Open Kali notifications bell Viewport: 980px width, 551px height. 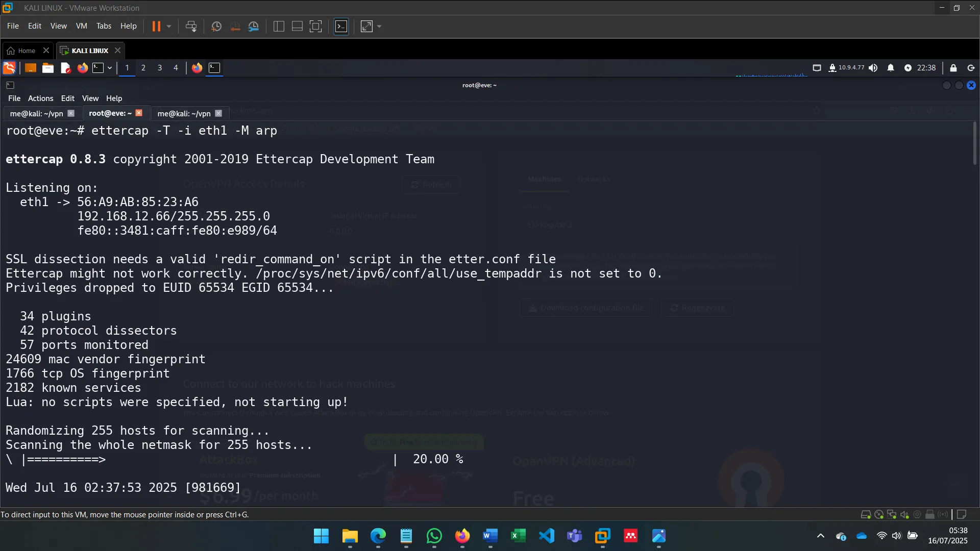[x=891, y=68]
